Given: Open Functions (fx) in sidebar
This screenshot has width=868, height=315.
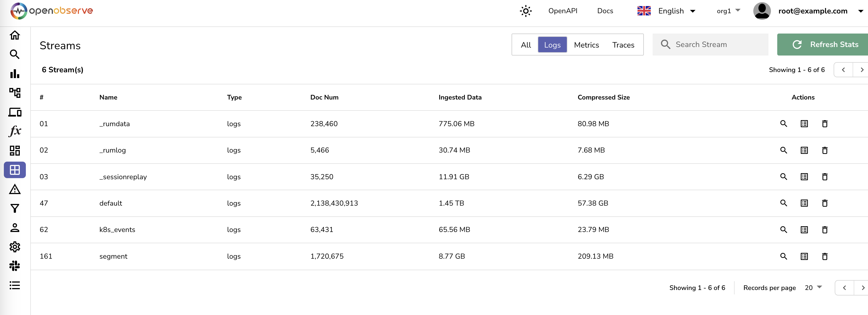Looking at the screenshot, I should (x=15, y=131).
